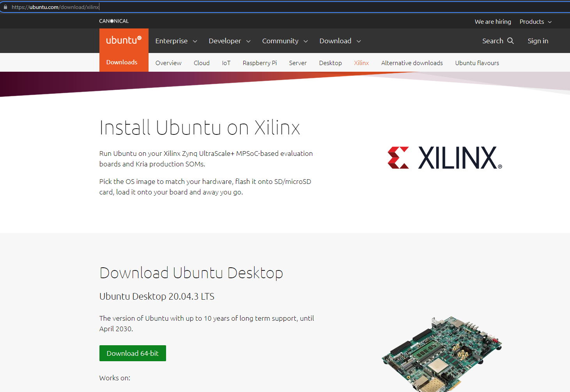View the Ubuntu flavours tab
570x392 pixels.
tap(477, 63)
